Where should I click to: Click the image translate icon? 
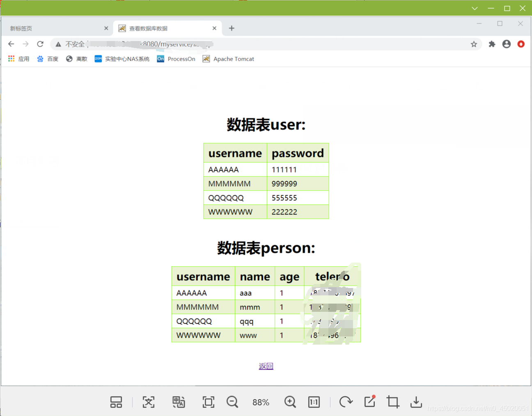[x=179, y=402]
